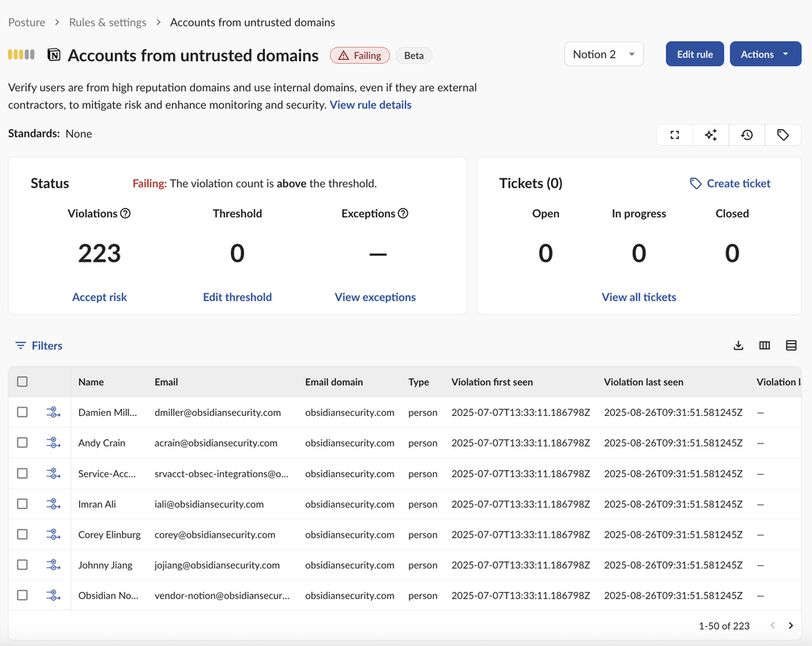The image size is (812, 646).
Task: Check the Johnny Jiang row checkbox
Action: point(23,564)
